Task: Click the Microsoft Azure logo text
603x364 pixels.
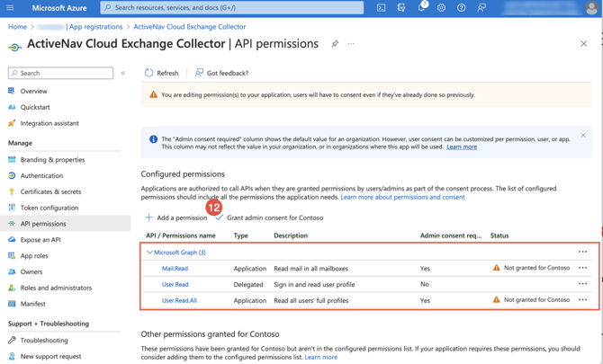Action: pos(59,8)
